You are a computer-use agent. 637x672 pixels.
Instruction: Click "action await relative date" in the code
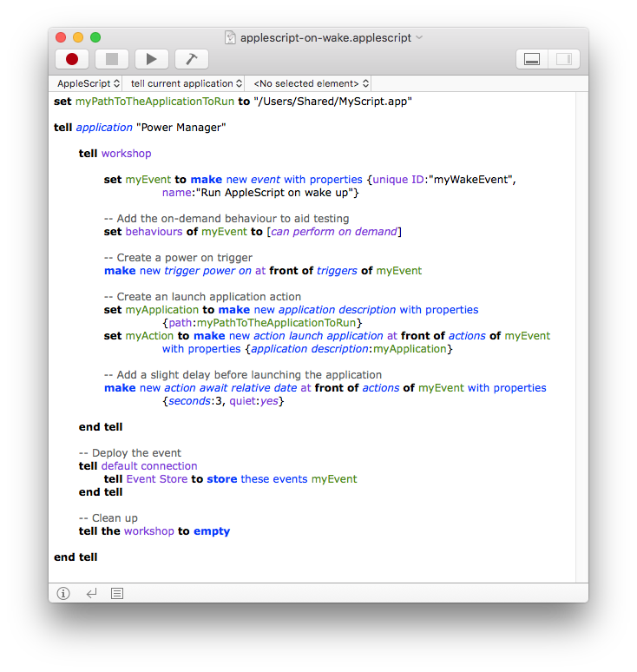(231, 388)
